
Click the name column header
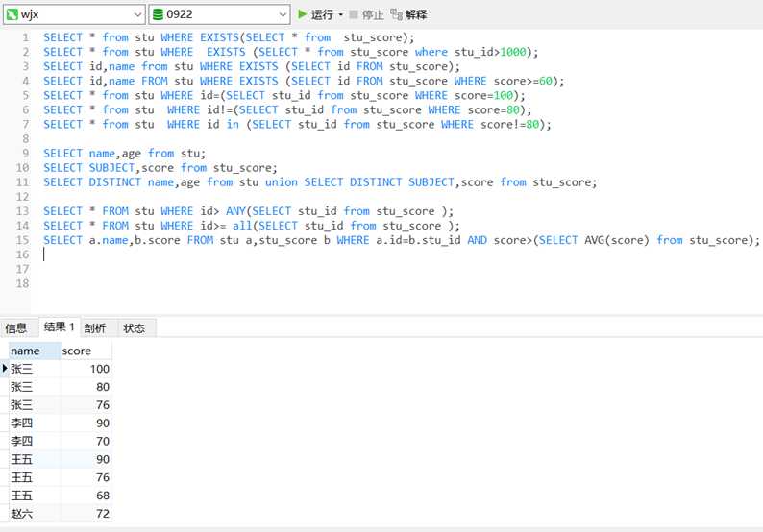35,351
